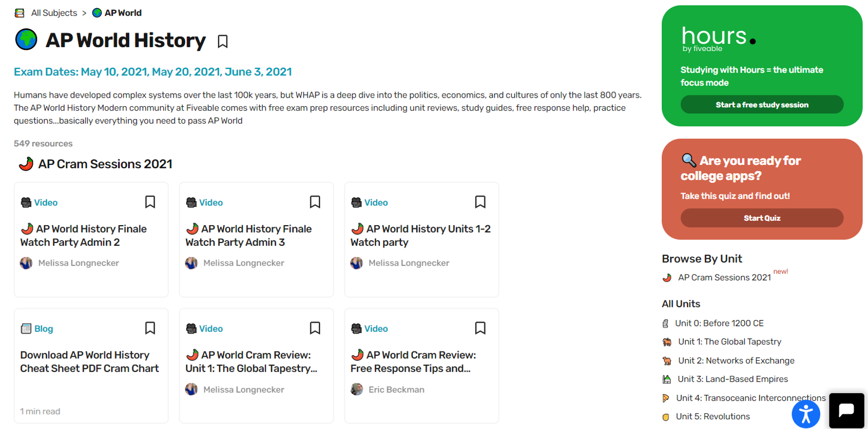Open AP World Cram Review Unit 1 video

pyautogui.click(x=251, y=362)
